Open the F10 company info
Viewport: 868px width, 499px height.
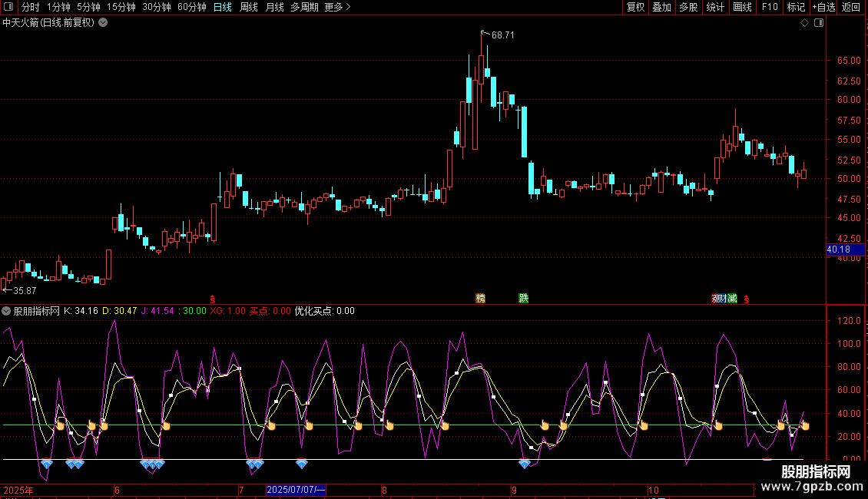[769, 8]
